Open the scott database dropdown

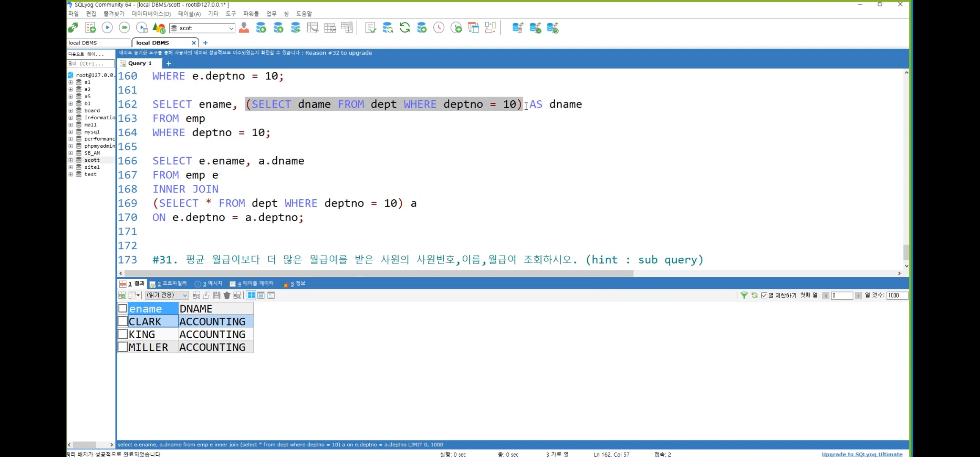pos(231,28)
